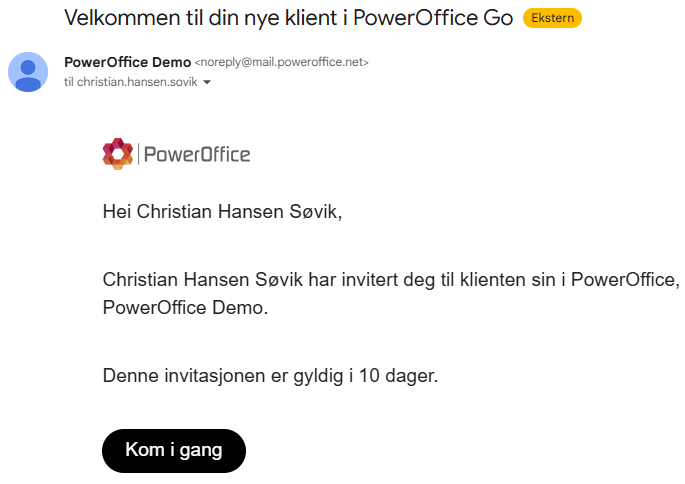
Task: Click the vertical divider in the PowerOffice logo
Action: tap(138, 154)
